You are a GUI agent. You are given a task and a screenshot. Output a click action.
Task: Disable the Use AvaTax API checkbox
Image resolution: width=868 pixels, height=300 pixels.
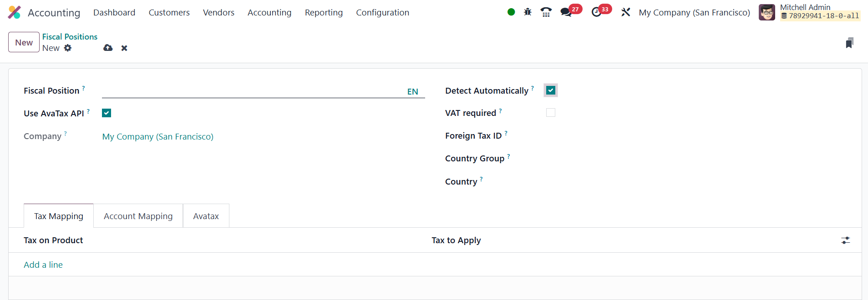point(107,113)
